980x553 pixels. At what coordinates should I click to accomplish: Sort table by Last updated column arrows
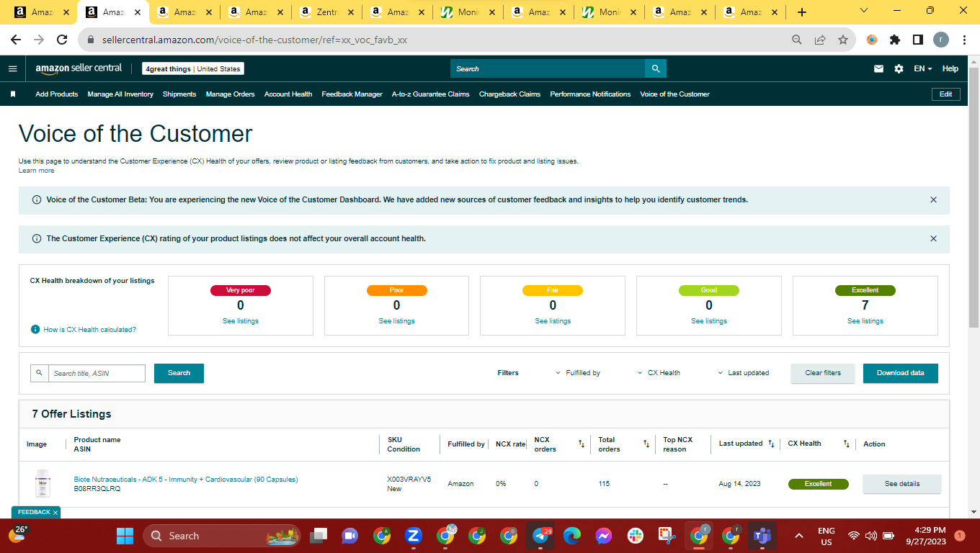[x=771, y=444]
